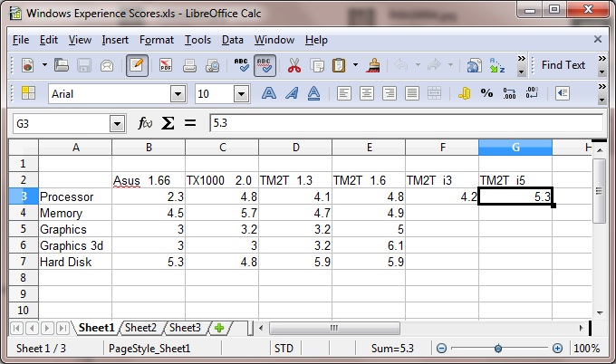Click the 100% zoom level
Screen dimensions: 616x364
coord(586,349)
